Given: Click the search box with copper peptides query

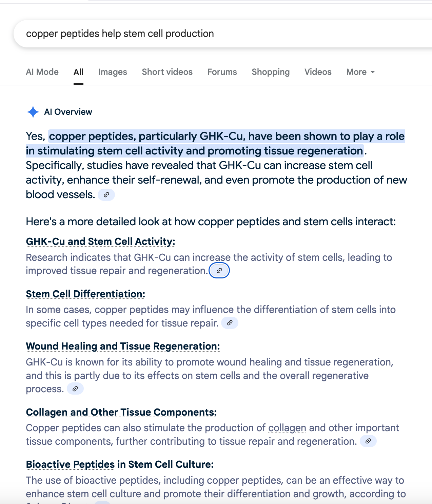Looking at the screenshot, I should (203, 34).
